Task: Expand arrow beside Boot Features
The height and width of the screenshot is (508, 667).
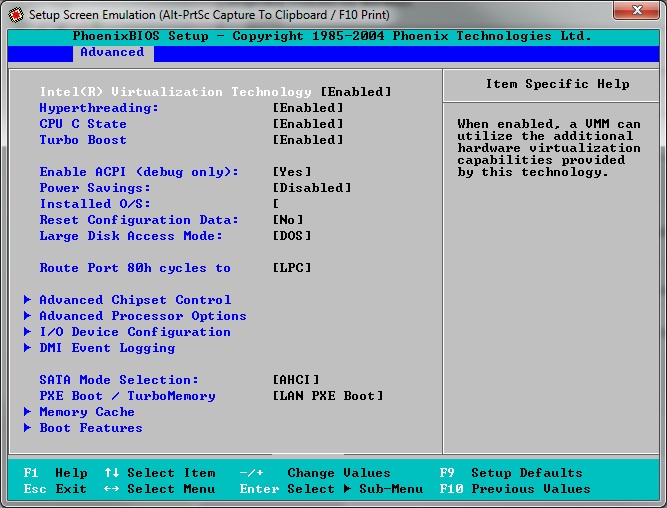Action: 27,428
